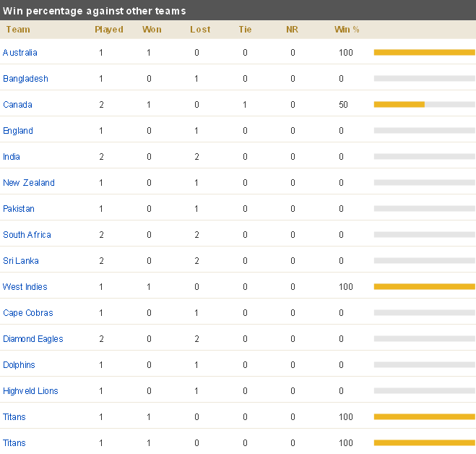476x454 pixels.
Task: Open the Diamond Eagles team link
Action: pyautogui.click(x=33, y=339)
